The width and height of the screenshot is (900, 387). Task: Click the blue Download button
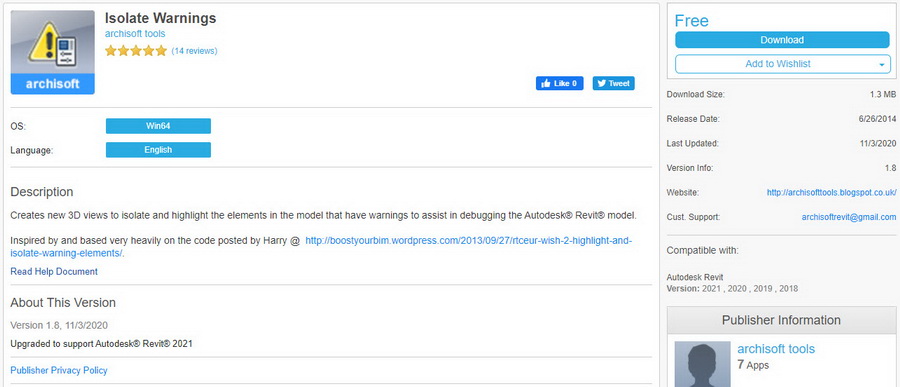click(782, 40)
